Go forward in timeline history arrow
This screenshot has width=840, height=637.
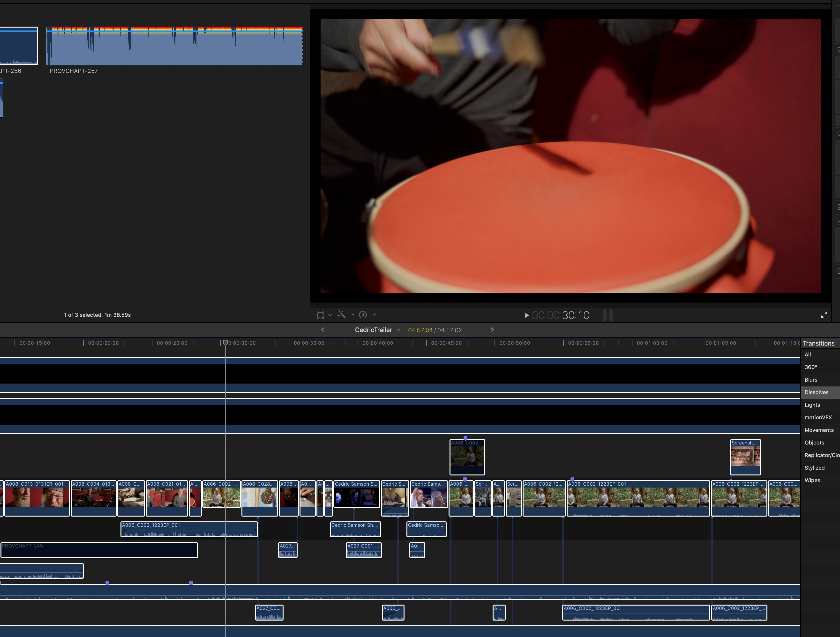(x=492, y=330)
